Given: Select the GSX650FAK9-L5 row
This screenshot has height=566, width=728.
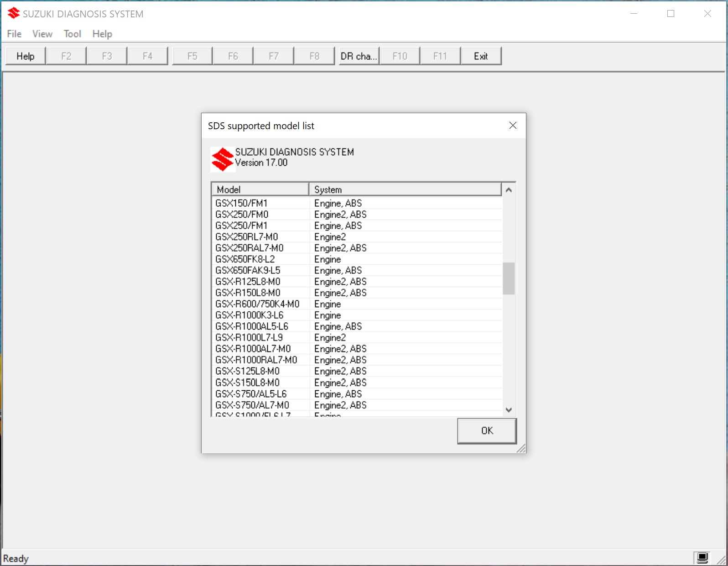Looking at the screenshot, I should pos(357,270).
